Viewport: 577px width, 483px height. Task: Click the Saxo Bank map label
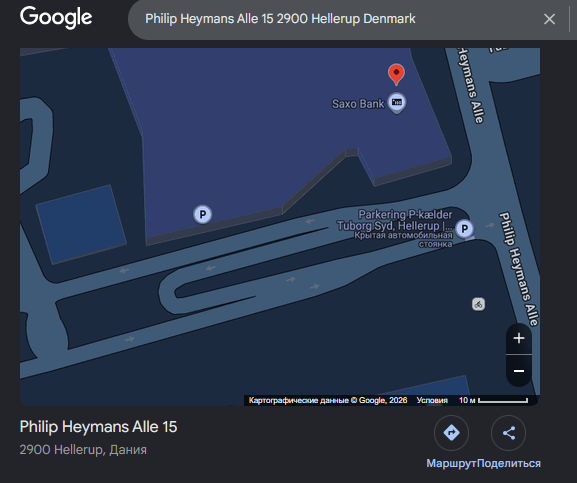pos(358,104)
